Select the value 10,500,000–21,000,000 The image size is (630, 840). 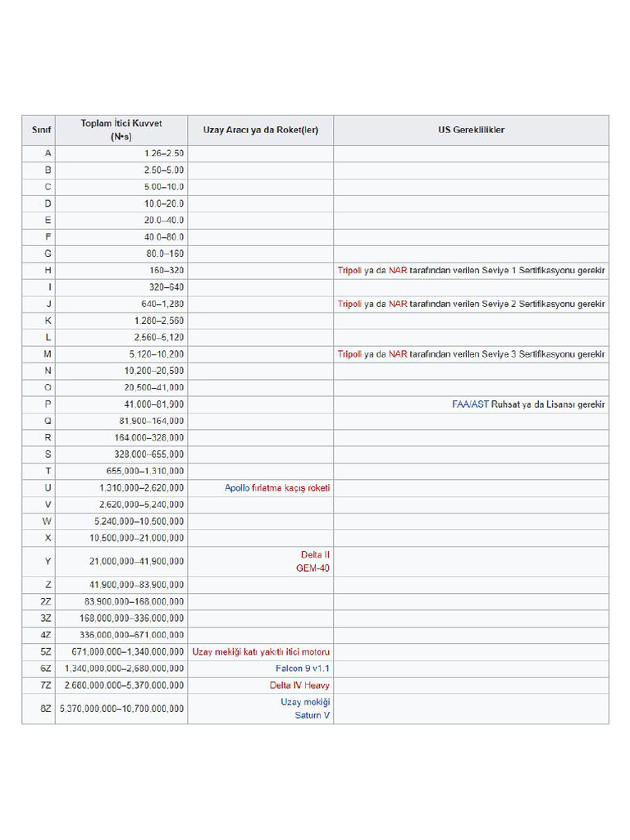click(x=137, y=538)
